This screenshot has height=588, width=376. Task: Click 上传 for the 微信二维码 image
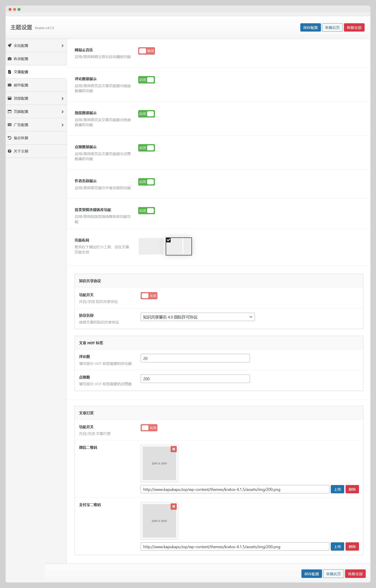pyautogui.click(x=337, y=489)
